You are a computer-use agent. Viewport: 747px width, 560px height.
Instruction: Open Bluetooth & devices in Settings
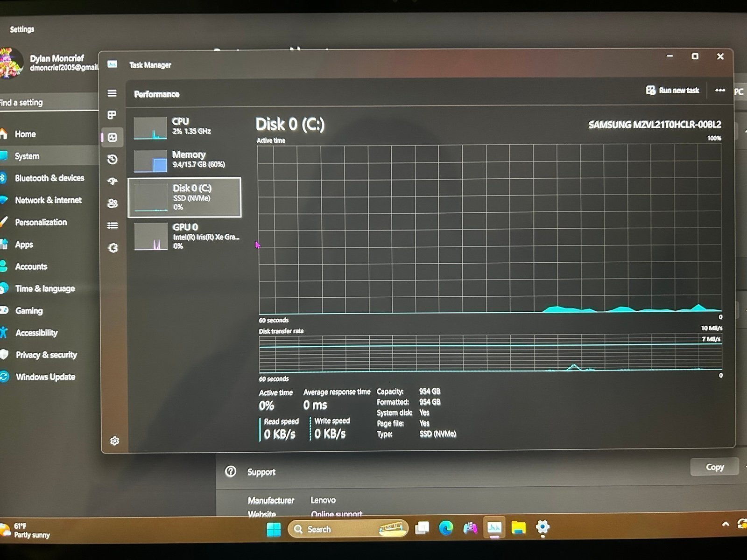[49, 178]
